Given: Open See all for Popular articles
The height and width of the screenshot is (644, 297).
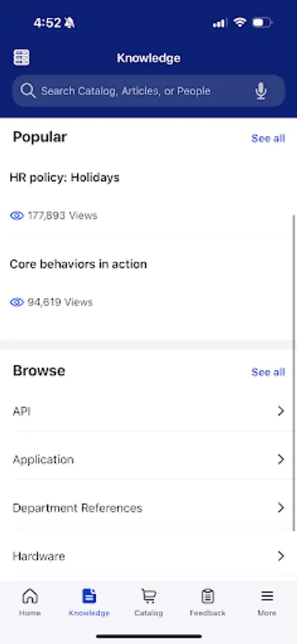Looking at the screenshot, I should [268, 138].
